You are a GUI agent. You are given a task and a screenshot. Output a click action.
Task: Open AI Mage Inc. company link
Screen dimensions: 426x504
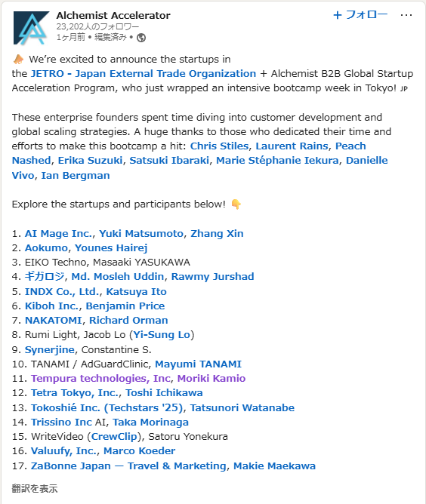pyautogui.click(x=59, y=233)
